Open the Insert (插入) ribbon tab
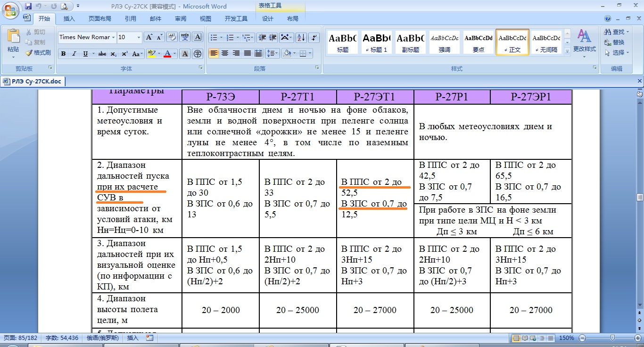The width and height of the screenshot is (644, 347). (69, 19)
